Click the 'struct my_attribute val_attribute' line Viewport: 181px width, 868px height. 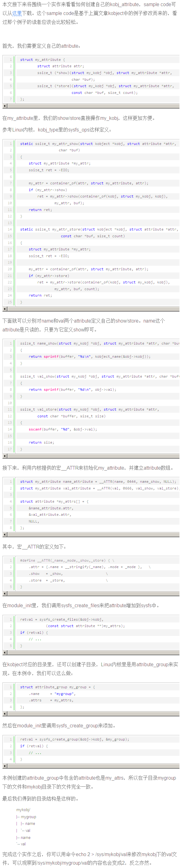click(100, 488)
